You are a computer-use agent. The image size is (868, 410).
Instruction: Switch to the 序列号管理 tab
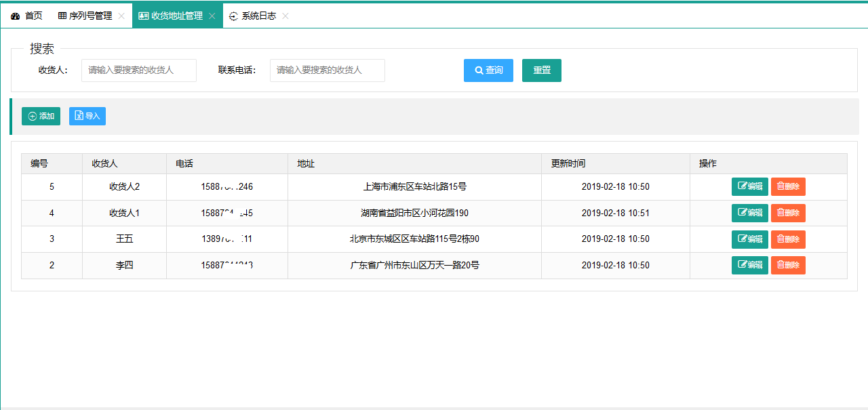pos(85,16)
